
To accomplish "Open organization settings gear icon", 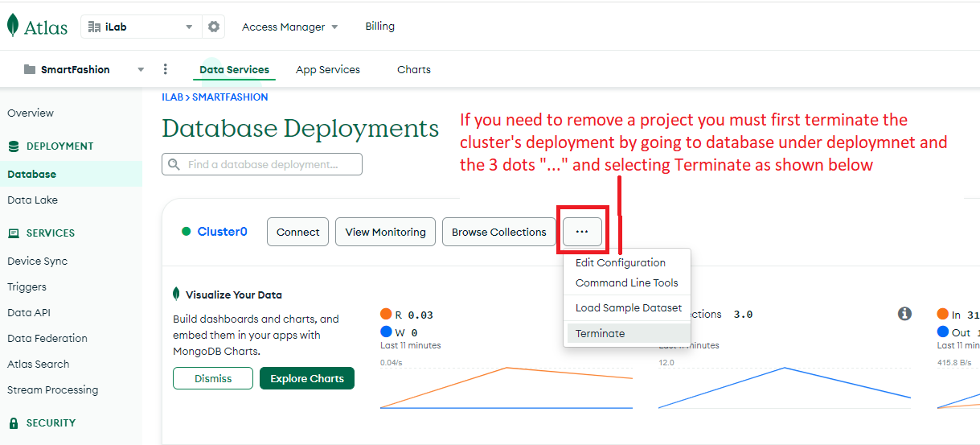I will 213,27.
